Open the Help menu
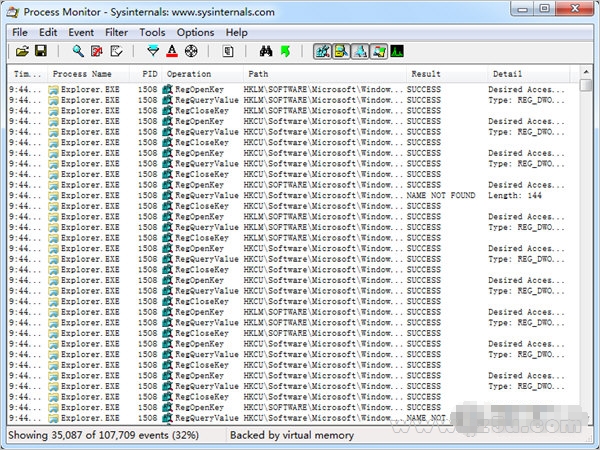The image size is (600, 450). pos(236,33)
